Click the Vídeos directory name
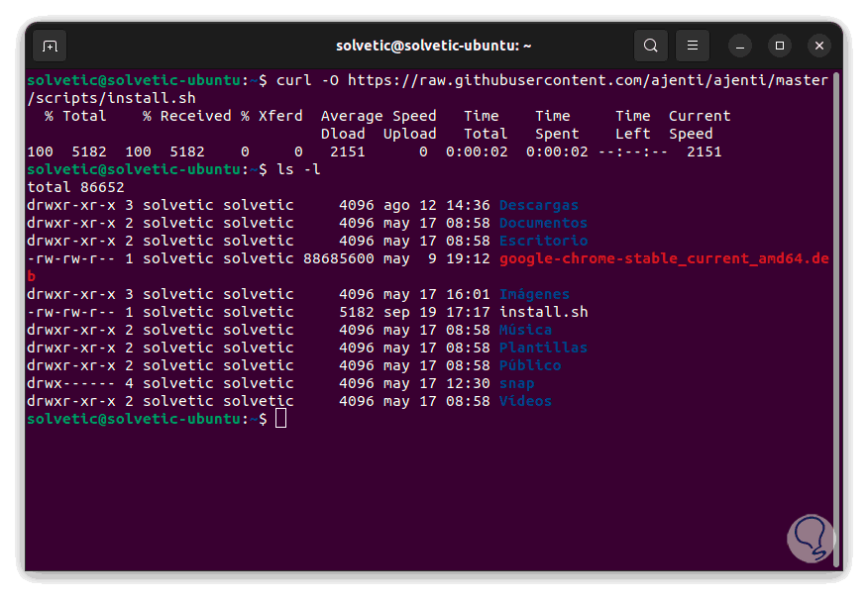Viewport: 868px width, 599px height. [x=525, y=401]
